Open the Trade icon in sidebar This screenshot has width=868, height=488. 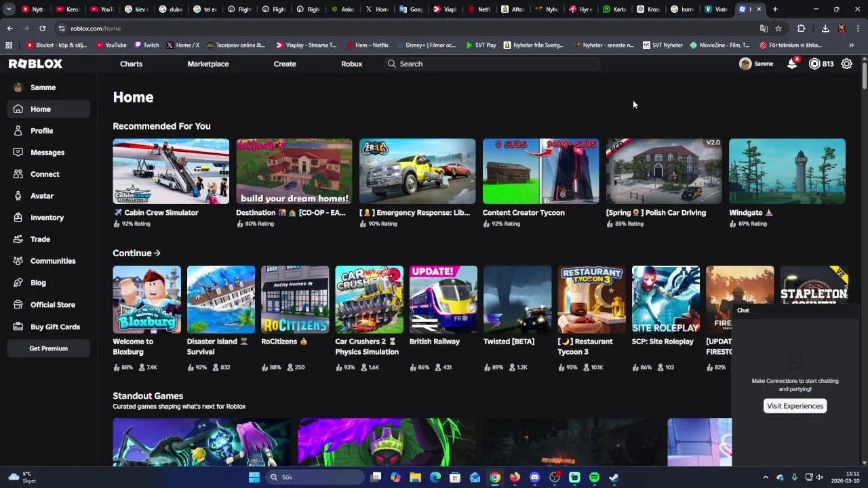[x=18, y=239]
